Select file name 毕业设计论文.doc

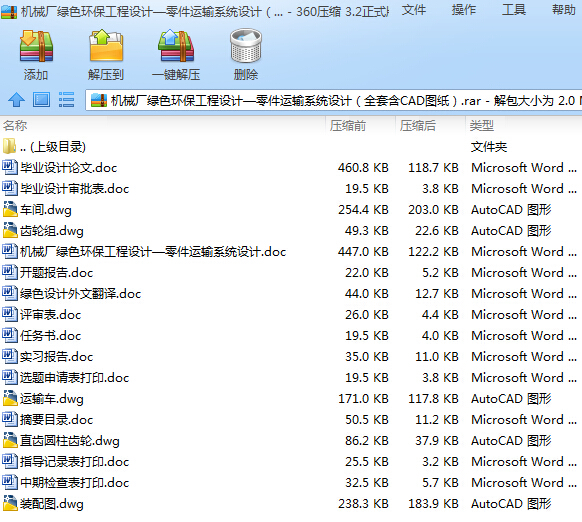(69, 168)
